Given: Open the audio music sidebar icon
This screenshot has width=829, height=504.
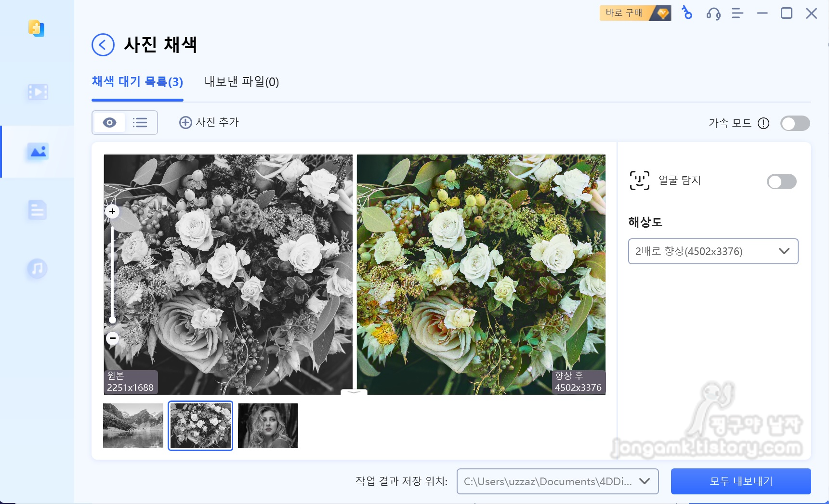Looking at the screenshot, I should [37, 269].
